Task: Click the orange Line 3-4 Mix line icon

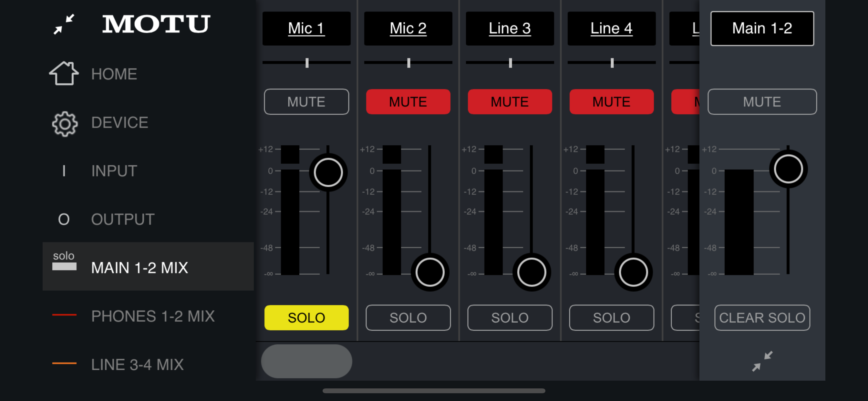Action: 64,363
